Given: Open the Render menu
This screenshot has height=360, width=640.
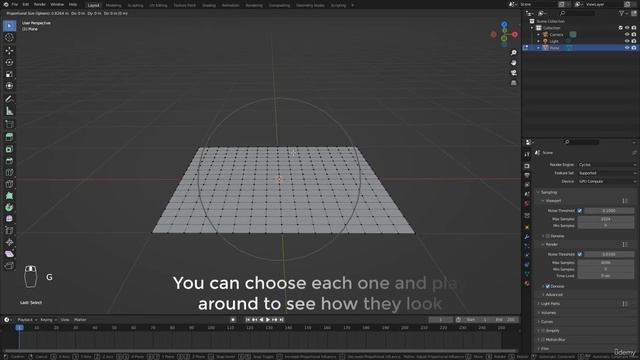Looking at the screenshot, I should pyautogui.click(x=40, y=4).
